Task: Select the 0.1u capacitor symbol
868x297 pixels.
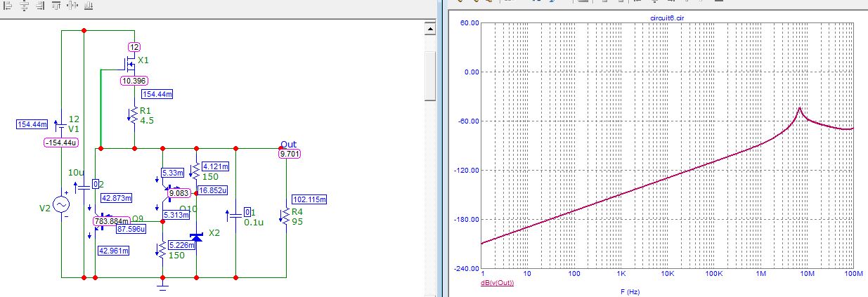Action: [x=235, y=214]
